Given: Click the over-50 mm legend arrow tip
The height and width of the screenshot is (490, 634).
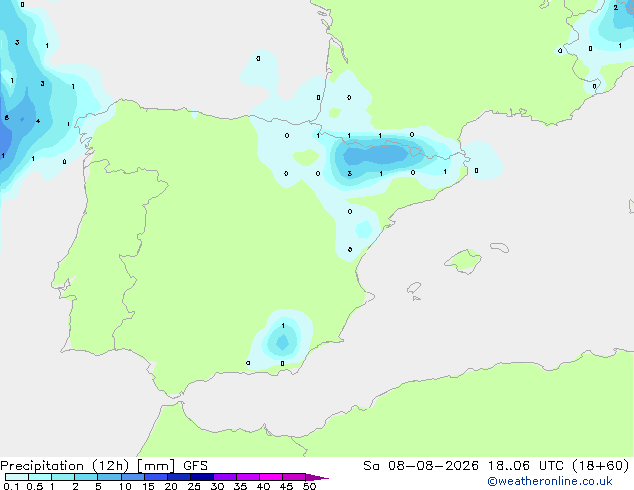Looking at the screenshot, I should pos(317,477).
